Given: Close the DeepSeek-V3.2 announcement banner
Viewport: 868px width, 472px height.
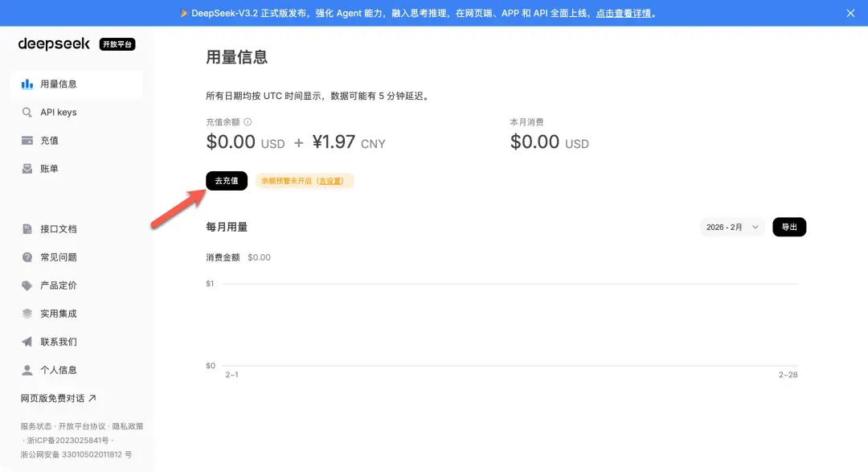Looking at the screenshot, I should coord(851,13).
